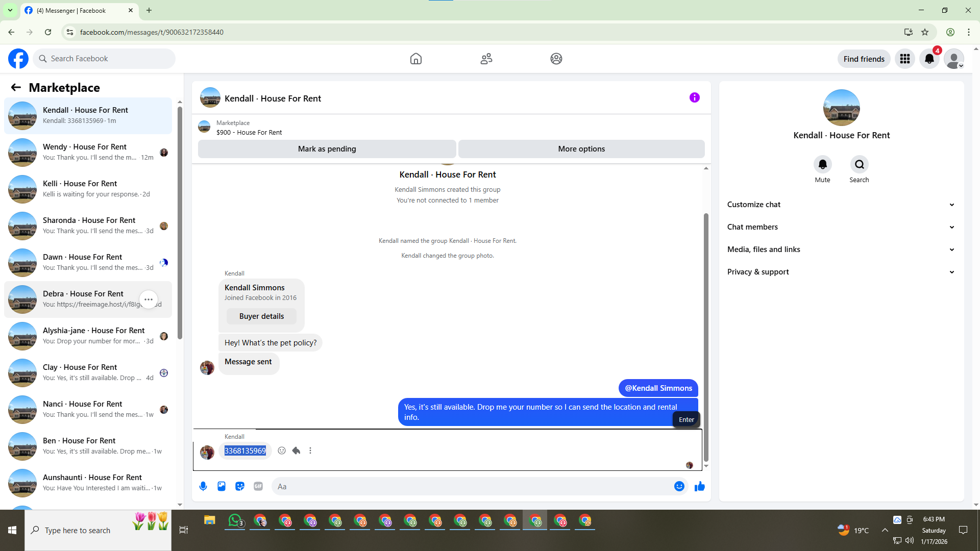The height and width of the screenshot is (551, 980).
Task: Reply to Kendall's phone number message
Action: tap(296, 450)
